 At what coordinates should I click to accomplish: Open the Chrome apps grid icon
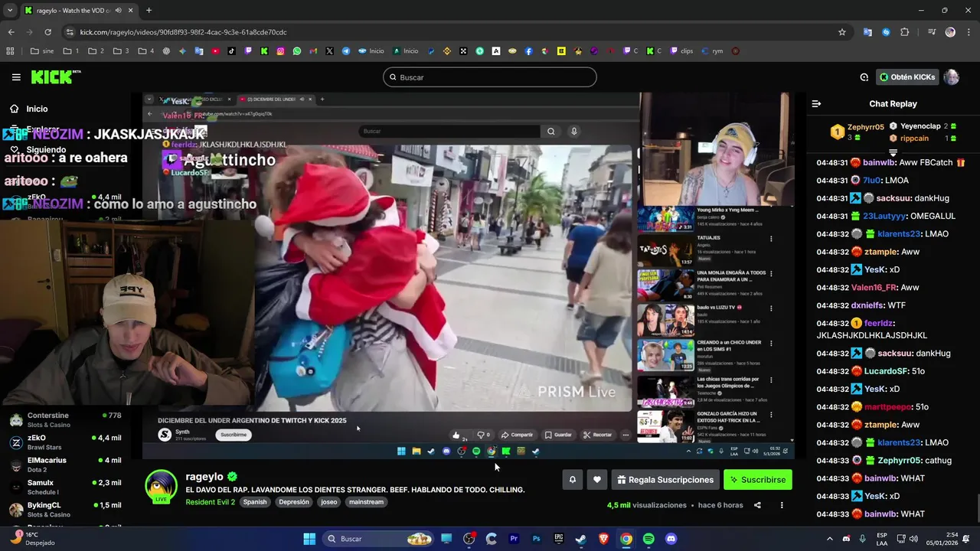10,51
